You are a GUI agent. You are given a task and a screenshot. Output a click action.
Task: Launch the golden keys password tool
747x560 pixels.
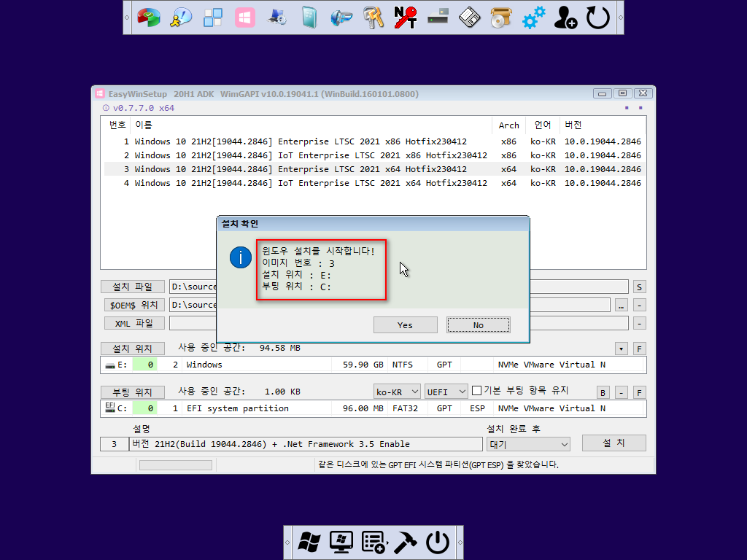[373, 17]
